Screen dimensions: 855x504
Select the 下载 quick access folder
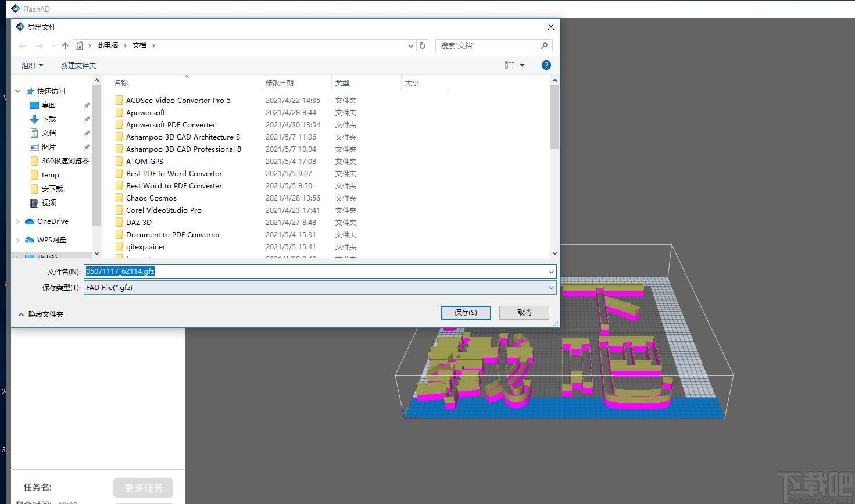49,119
